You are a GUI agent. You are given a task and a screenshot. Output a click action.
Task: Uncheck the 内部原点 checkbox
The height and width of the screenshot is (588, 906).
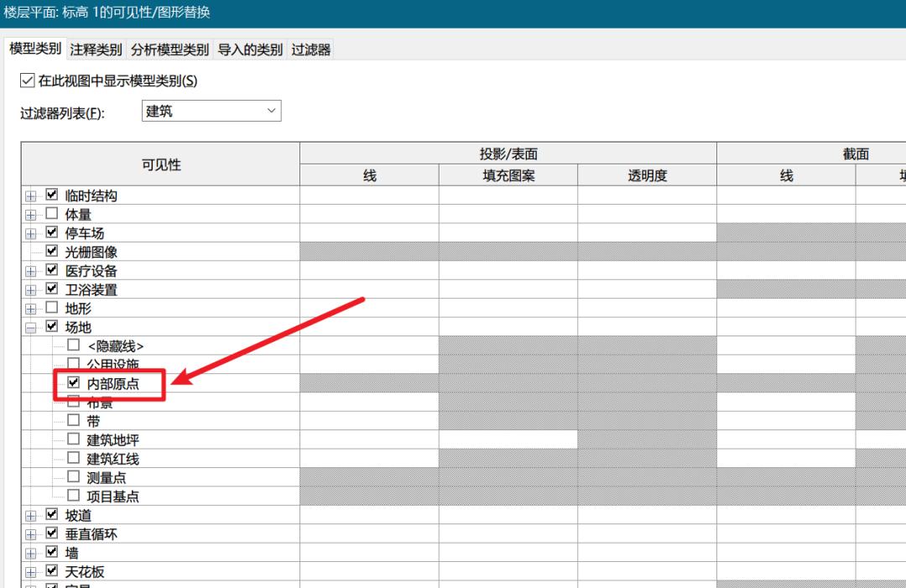(x=73, y=382)
